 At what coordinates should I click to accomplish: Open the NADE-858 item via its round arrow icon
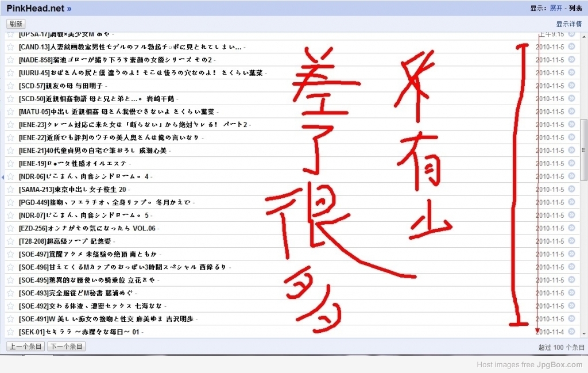coord(571,59)
